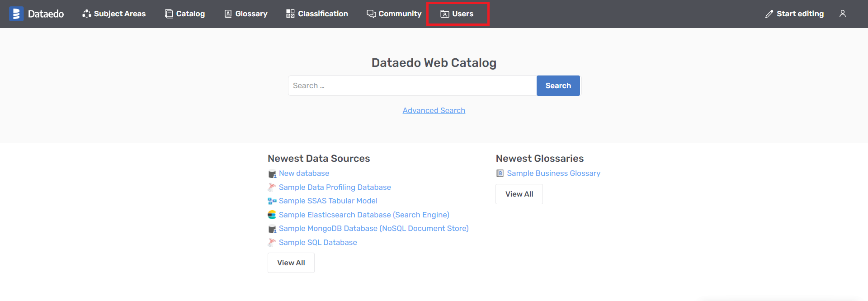The image size is (868, 301).
Task: Click the Community chat bubbles icon
Action: (x=371, y=14)
